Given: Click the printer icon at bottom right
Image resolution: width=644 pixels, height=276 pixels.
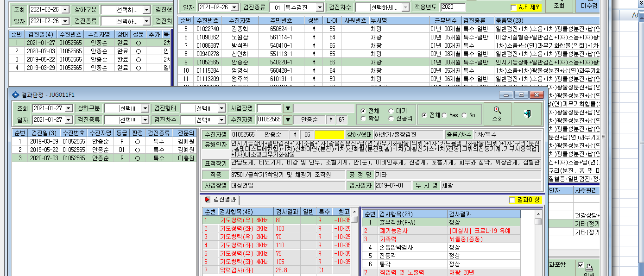Looking at the screenshot, I should pos(590,267).
